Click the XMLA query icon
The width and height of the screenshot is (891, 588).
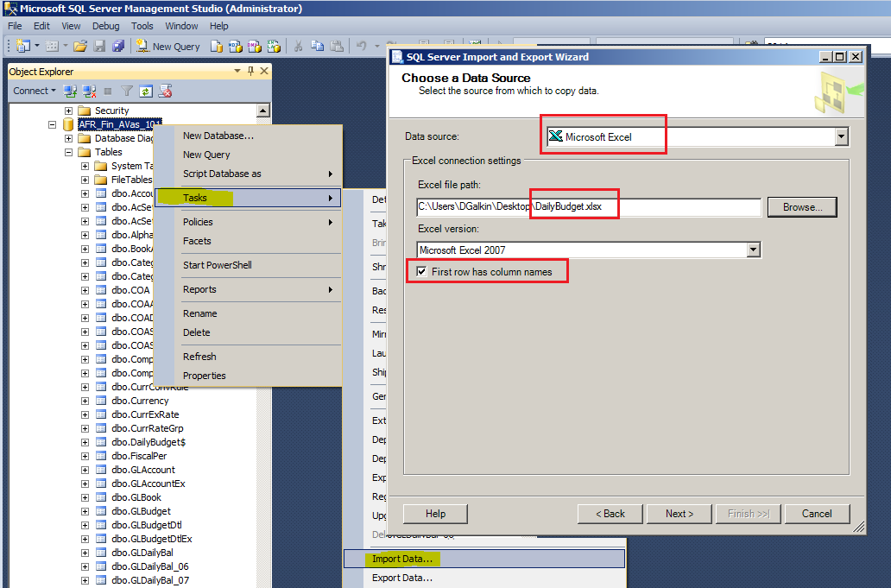click(274, 46)
